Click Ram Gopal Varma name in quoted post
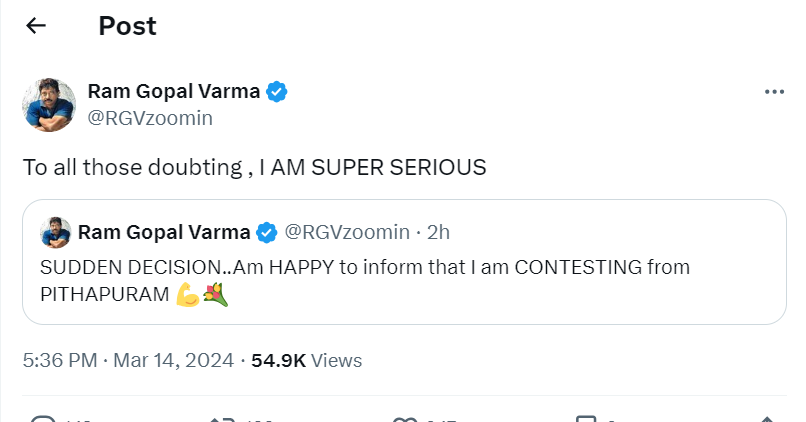The image size is (806, 422). click(x=164, y=233)
